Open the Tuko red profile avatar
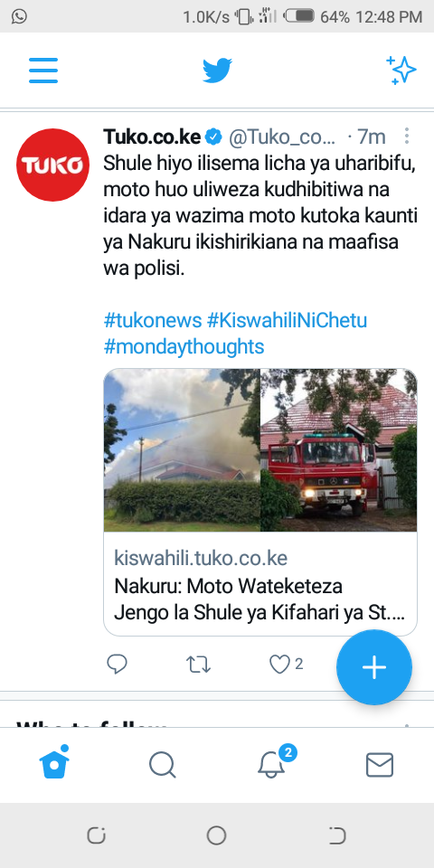Screen dimensions: 434x868 52,165
